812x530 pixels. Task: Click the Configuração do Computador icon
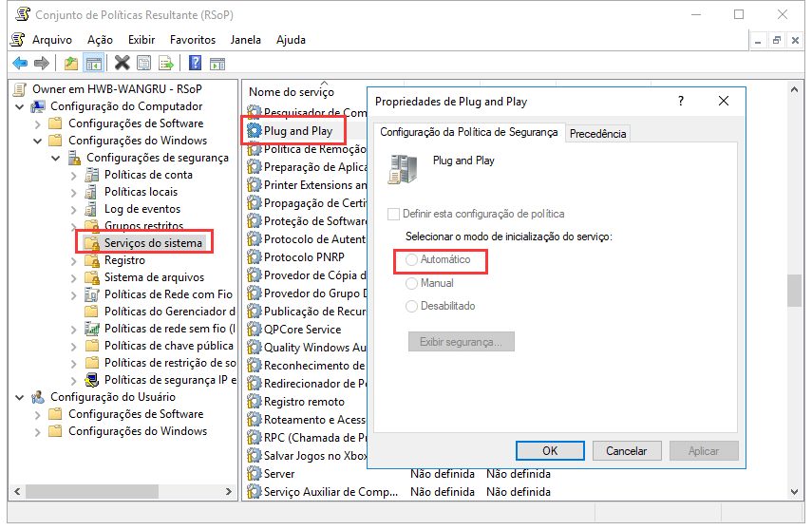click(38, 106)
